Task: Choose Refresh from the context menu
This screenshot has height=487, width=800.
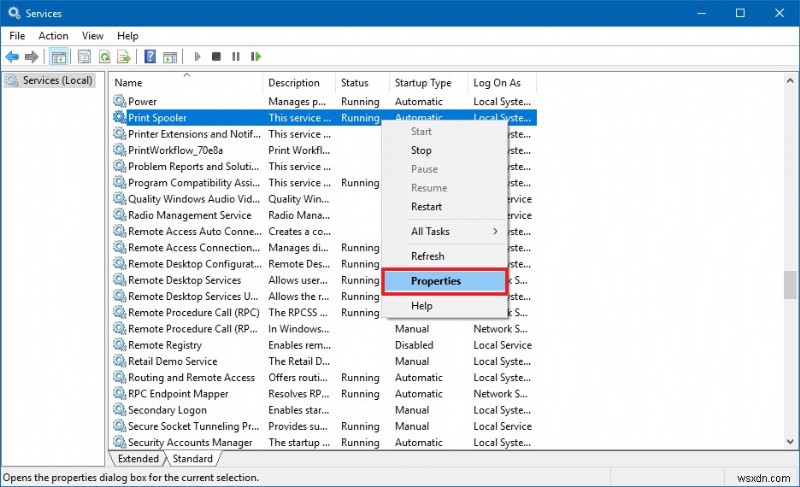Action: click(444, 256)
